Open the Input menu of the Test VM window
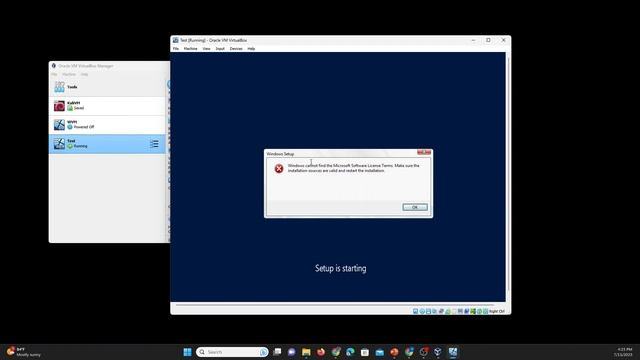 coord(220,49)
